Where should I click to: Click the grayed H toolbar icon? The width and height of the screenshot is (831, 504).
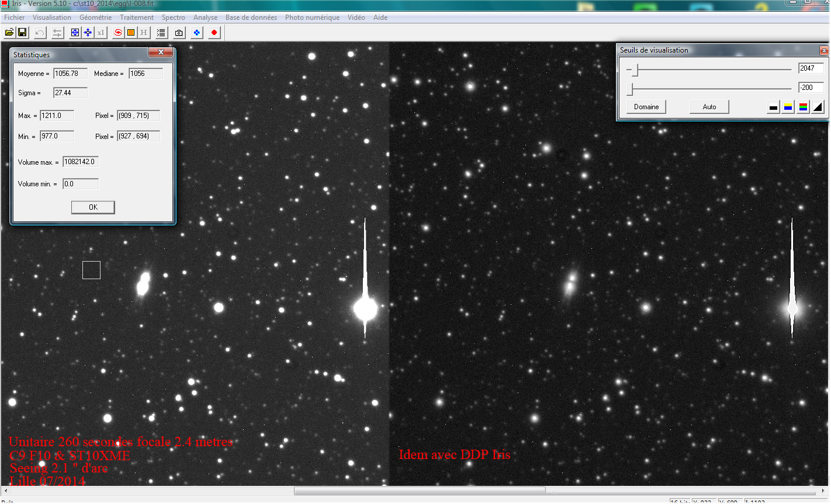(144, 33)
